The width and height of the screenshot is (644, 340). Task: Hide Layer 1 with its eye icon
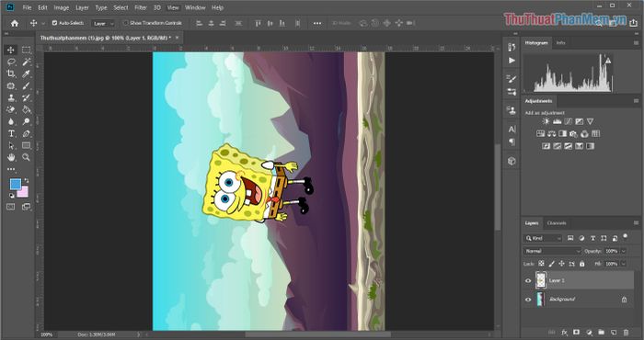point(528,281)
